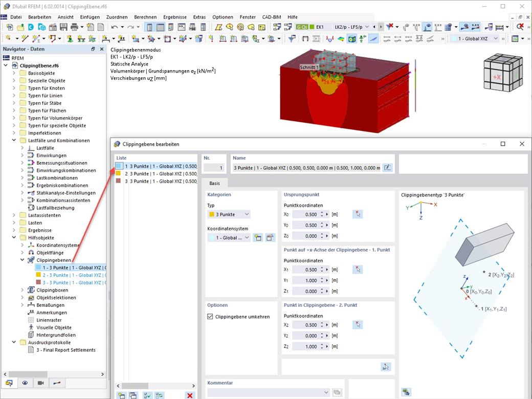Pick 1. Punkt graphically icon
532x399 pixels.
(x=358, y=270)
